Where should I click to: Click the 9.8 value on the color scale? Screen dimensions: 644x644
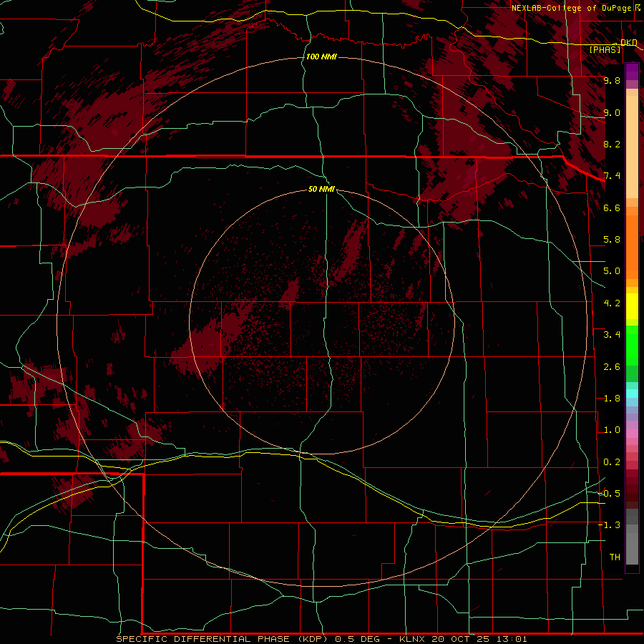(612, 80)
